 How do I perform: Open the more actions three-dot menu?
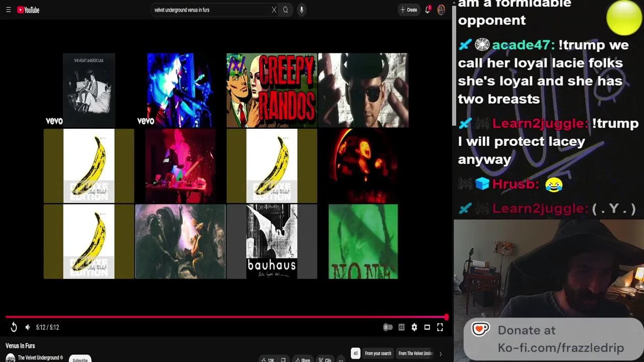tap(341, 360)
